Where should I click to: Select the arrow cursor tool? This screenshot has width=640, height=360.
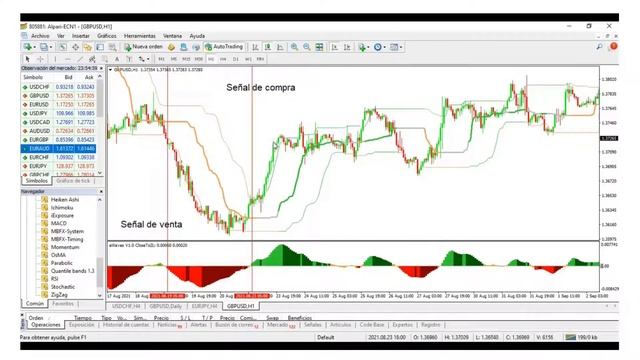point(28,59)
